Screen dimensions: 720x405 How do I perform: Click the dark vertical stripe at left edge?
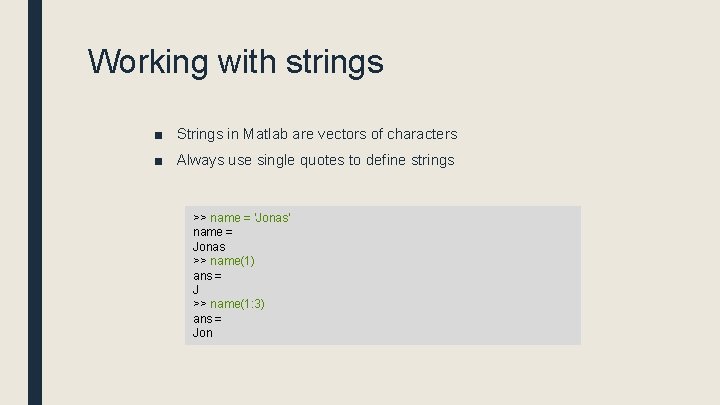[35, 200]
